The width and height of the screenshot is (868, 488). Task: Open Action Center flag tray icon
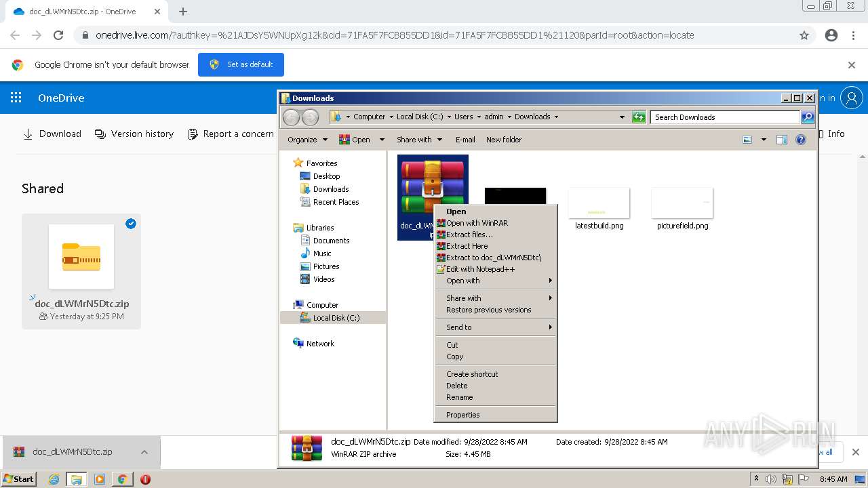click(804, 479)
